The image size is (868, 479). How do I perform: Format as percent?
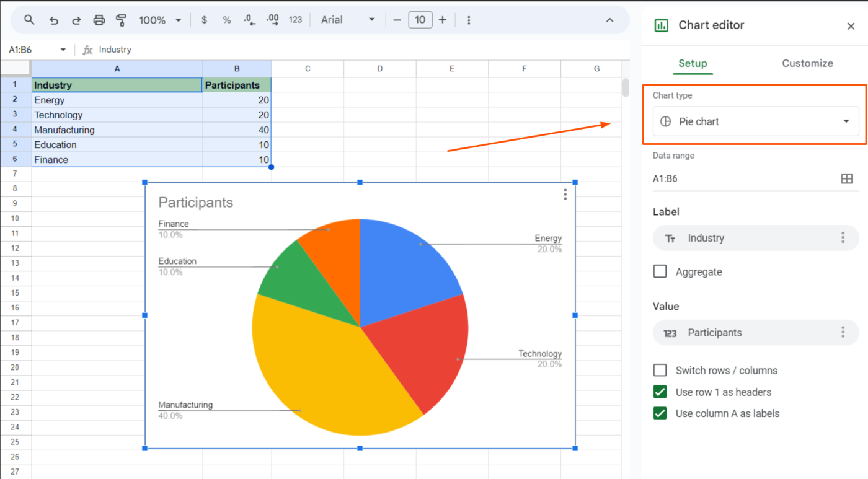[x=227, y=20]
